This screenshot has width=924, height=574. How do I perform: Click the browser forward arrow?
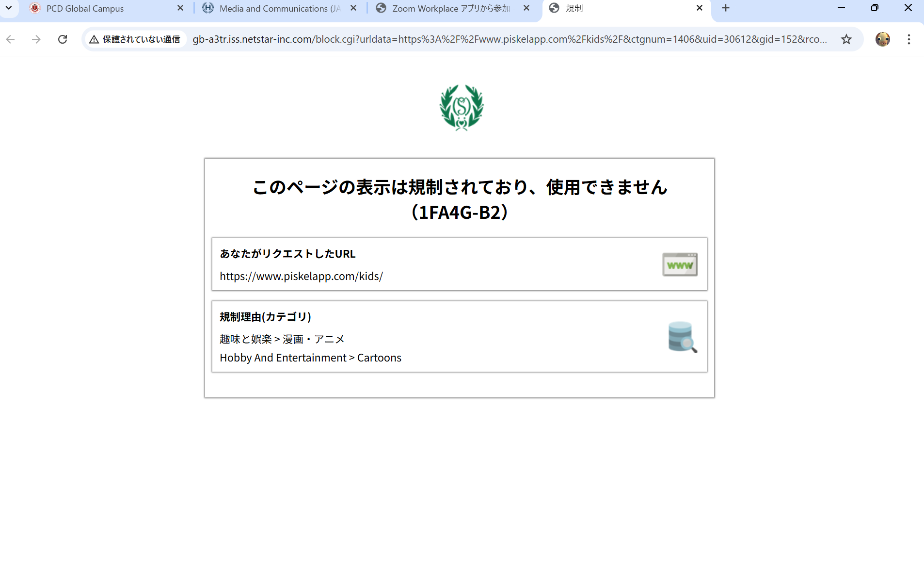click(x=36, y=39)
